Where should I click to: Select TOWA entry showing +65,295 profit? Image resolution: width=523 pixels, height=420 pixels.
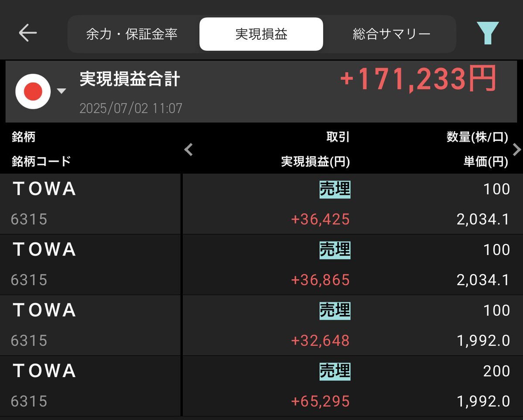[262, 386]
